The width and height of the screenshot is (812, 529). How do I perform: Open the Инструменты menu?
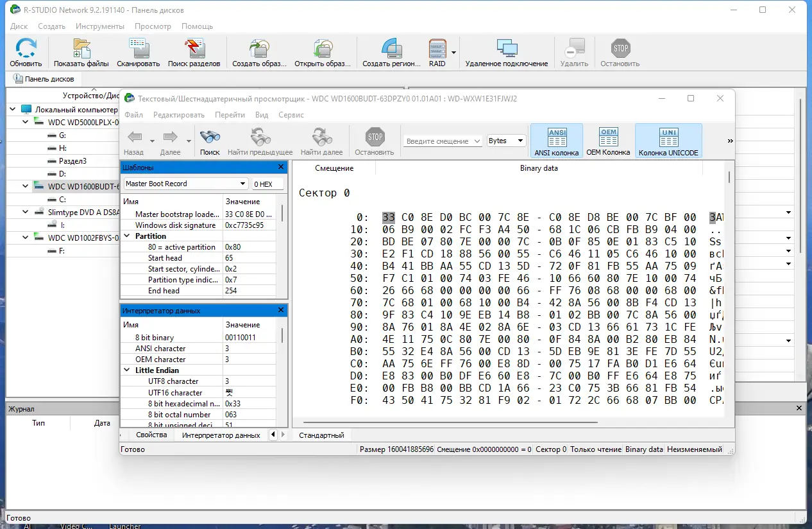100,26
